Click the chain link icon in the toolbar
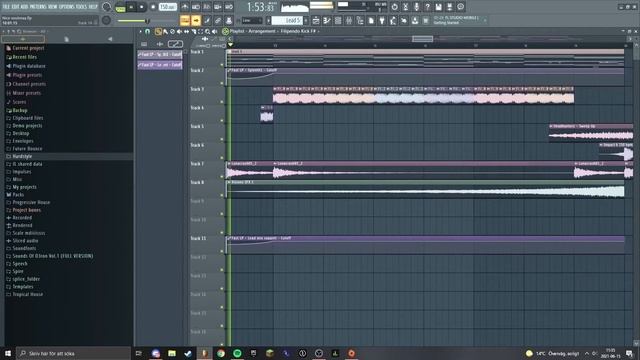 (218, 20)
